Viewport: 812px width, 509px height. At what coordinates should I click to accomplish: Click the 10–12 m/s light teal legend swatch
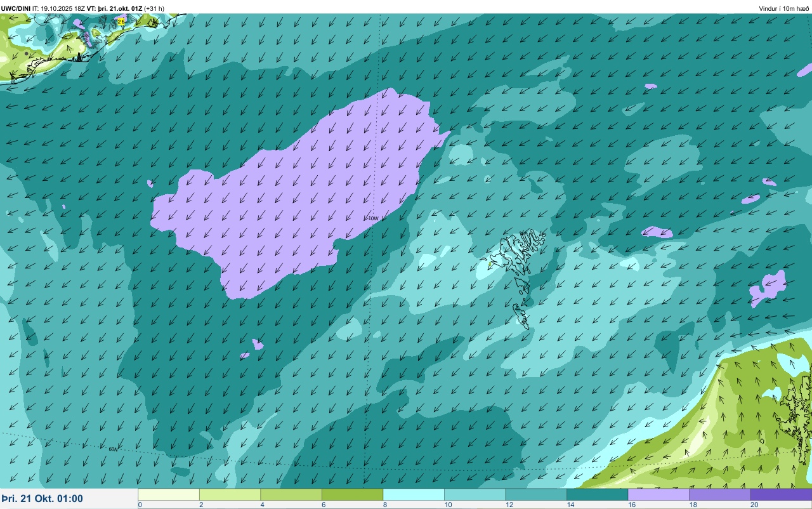[x=475, y=494]
